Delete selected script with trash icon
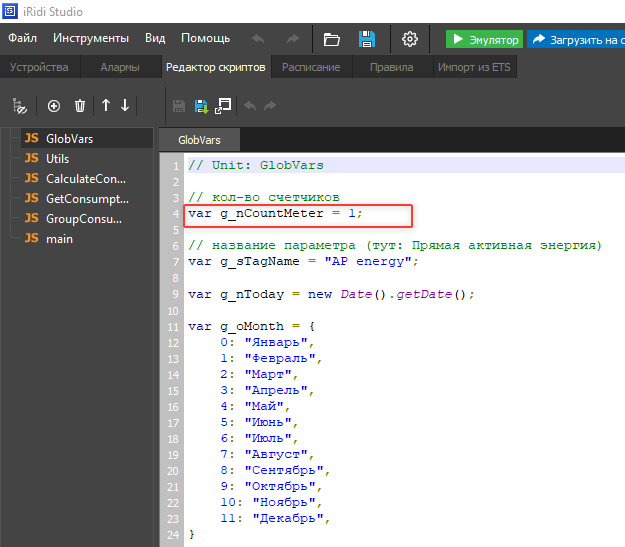The height and width of the screenshot is (547, 625). tap(80, 105)
